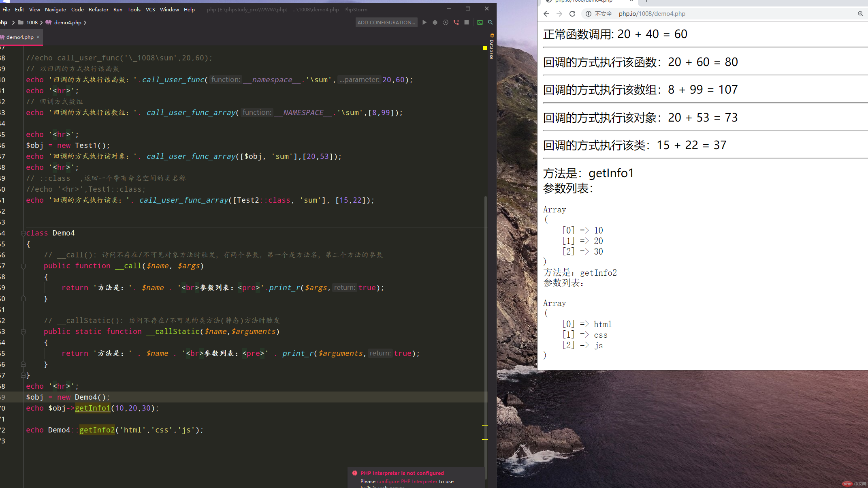
Task: Click site info icon beside 不安全
Action: (x=589, y=14)
